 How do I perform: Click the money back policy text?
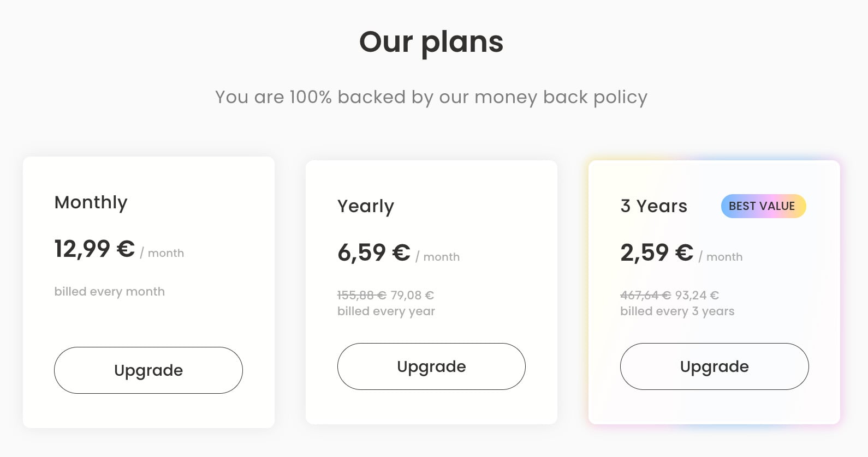point(431,97)
